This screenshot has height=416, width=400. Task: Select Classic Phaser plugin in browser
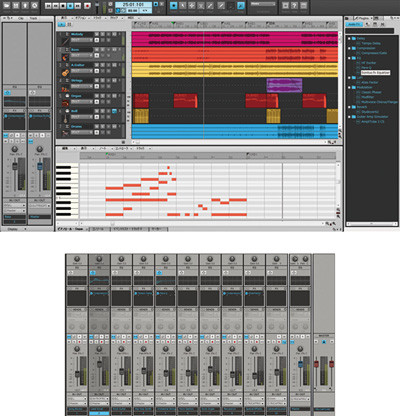pyautogui.click(x=371, y=92)
